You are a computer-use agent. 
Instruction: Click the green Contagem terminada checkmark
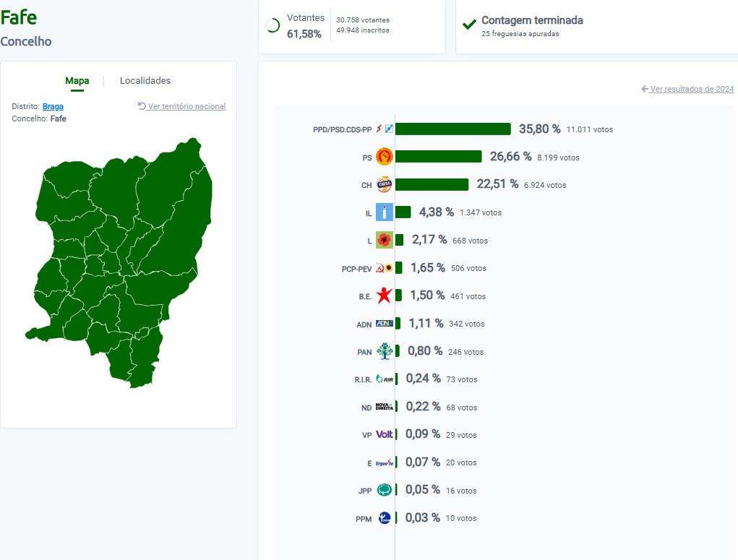tap(469, 25)
